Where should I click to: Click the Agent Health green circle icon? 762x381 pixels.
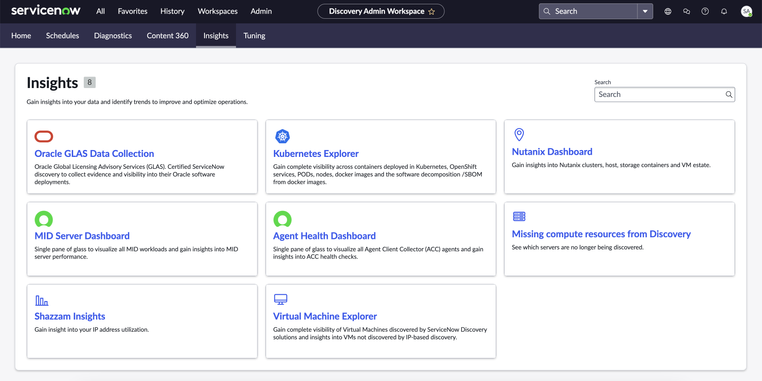282,219
